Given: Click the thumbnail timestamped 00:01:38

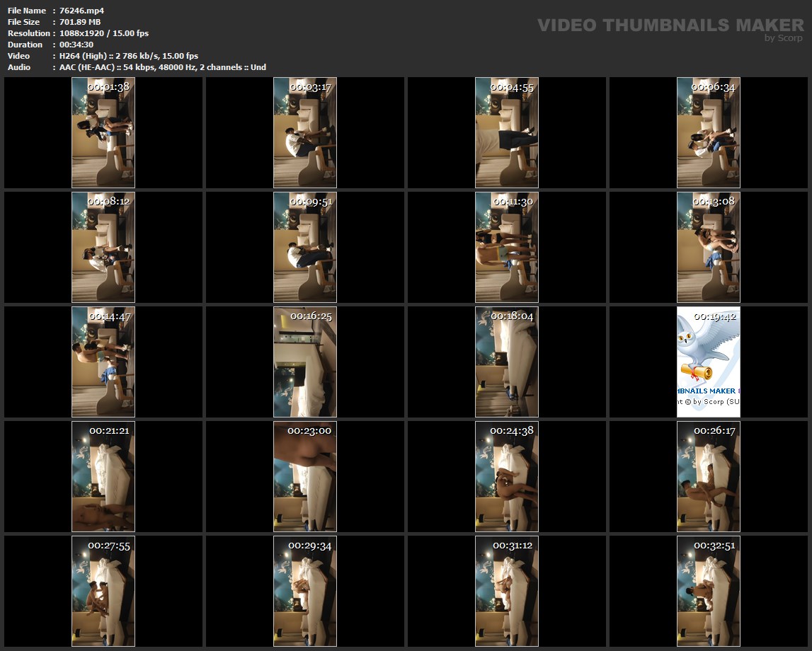Looking at the screenshot, I should coord(103,133).
